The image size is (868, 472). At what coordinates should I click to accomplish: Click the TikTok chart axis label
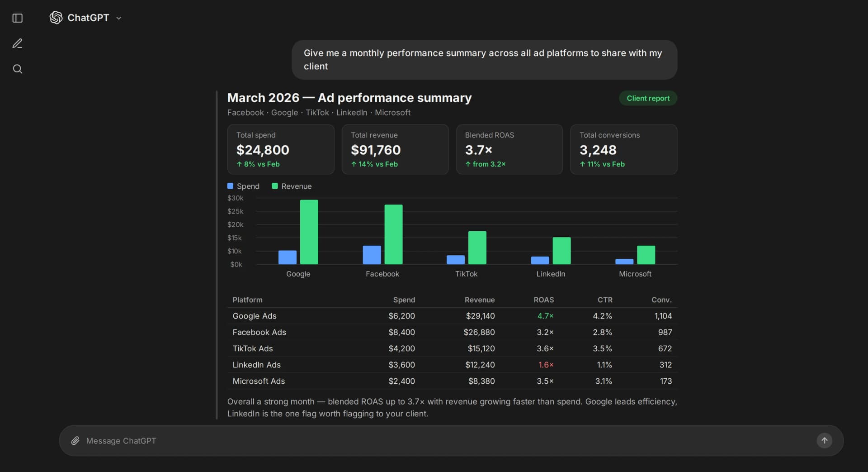(x=466, y=274)
